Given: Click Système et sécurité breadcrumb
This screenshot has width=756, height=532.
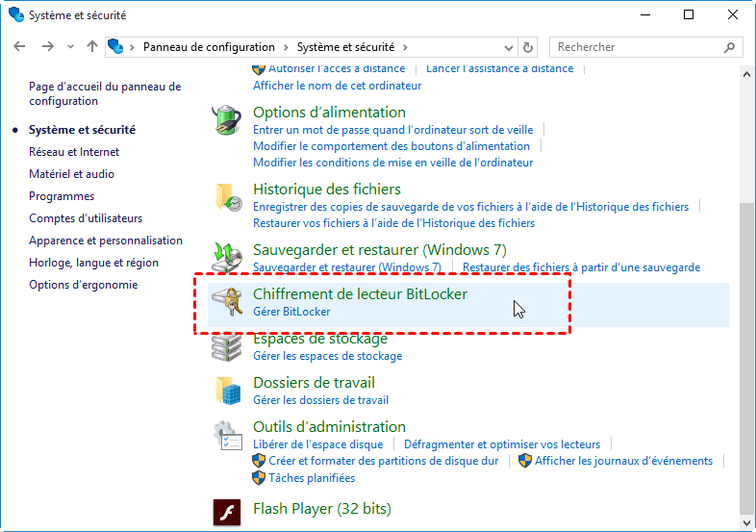Looking at the screenshot, I should coord(345,47).
